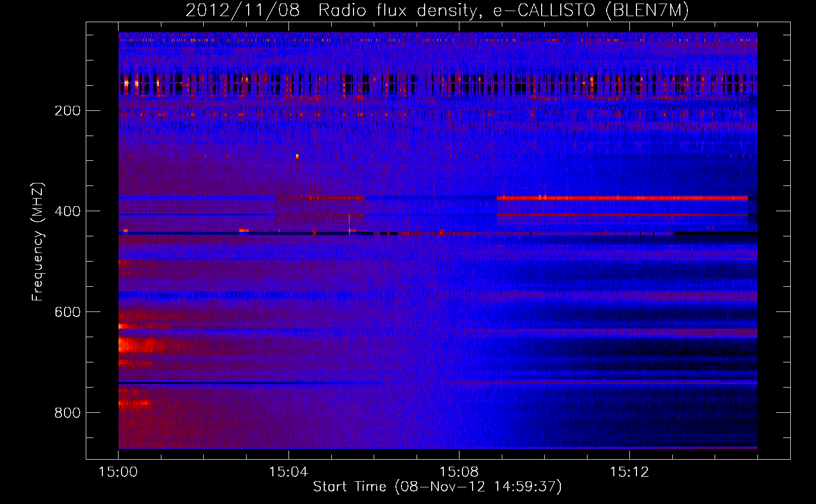Select "Start Time (08-Nov-12 14:59:37)" axis label
816x504 pixels.
[x=437, y=487]
